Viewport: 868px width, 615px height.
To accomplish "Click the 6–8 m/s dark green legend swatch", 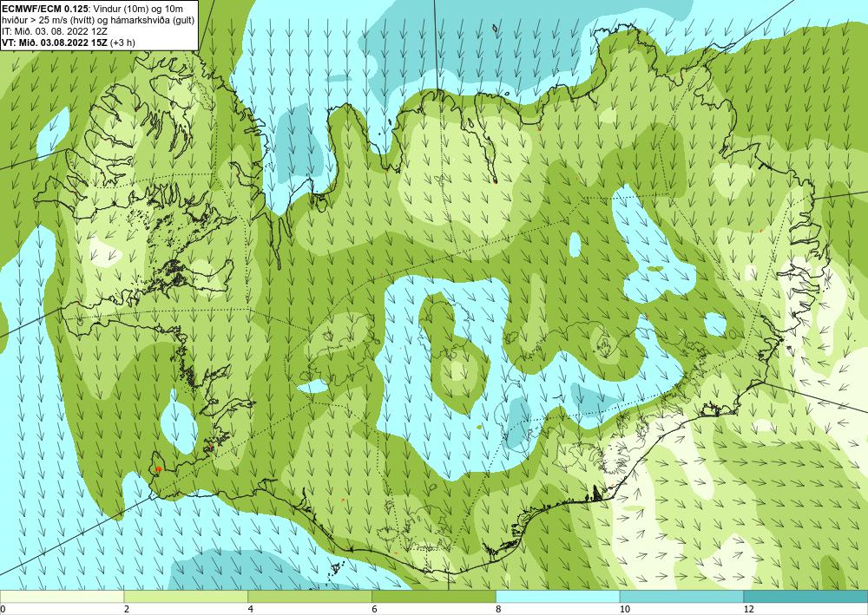I will click(434, 596).
